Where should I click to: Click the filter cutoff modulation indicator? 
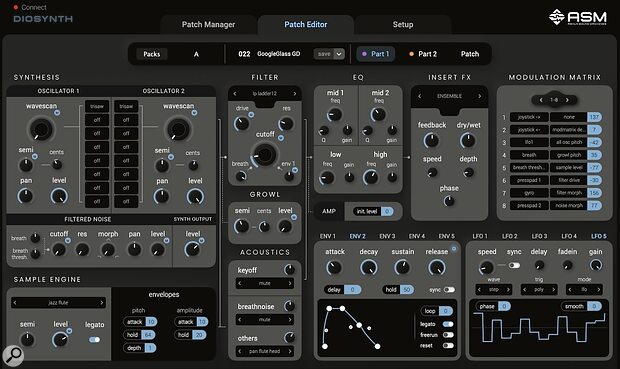pyautogui.click(x=281, y=138)
